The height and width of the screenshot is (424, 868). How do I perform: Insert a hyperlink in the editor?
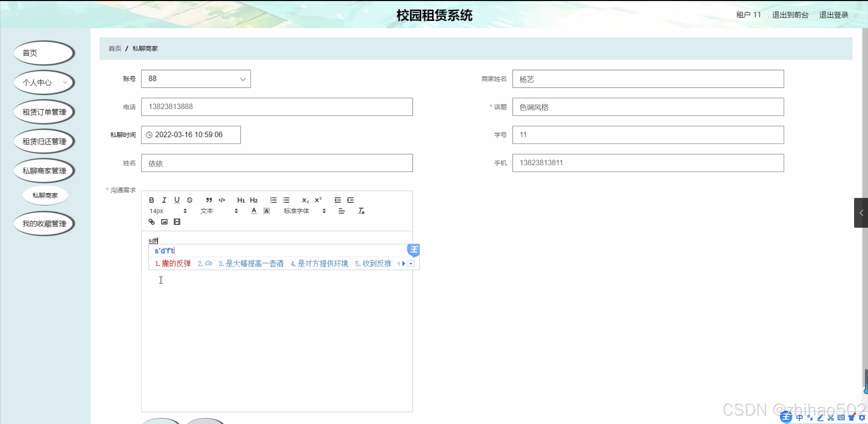coord(152,222)
